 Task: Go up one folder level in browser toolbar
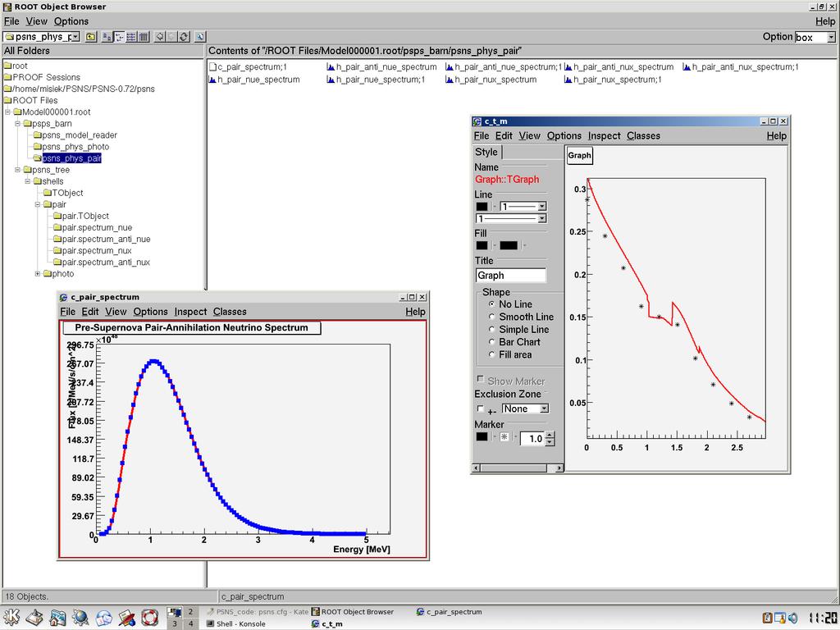tap(91, 37)
